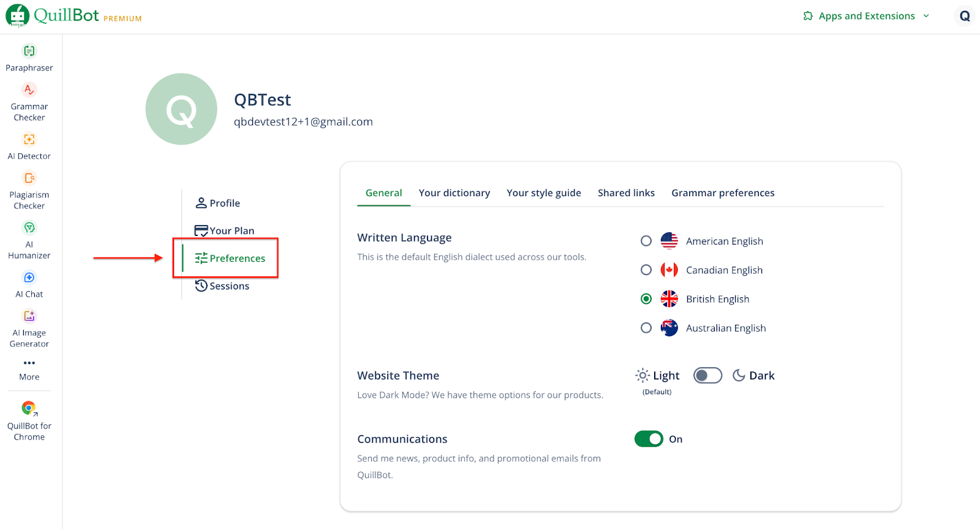980x529 pixels.
Task: Switch to the Your dictionary tab
Action: [x=454, y=193]
